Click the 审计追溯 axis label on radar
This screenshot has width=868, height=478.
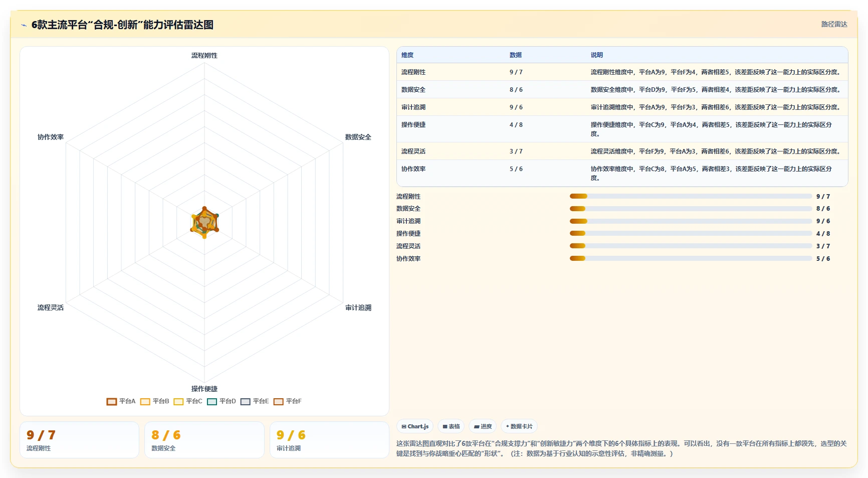click(x=358, y=307)
